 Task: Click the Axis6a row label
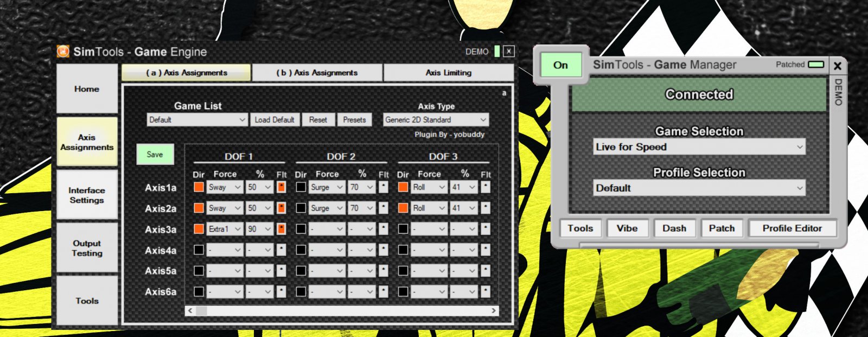[161, 291]
